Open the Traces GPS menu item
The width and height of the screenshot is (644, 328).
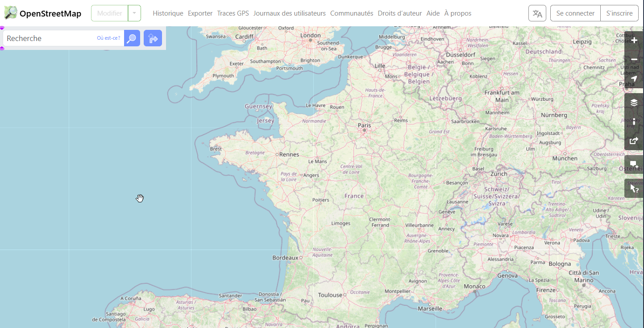pyautogui.click(x=233, y=13)
